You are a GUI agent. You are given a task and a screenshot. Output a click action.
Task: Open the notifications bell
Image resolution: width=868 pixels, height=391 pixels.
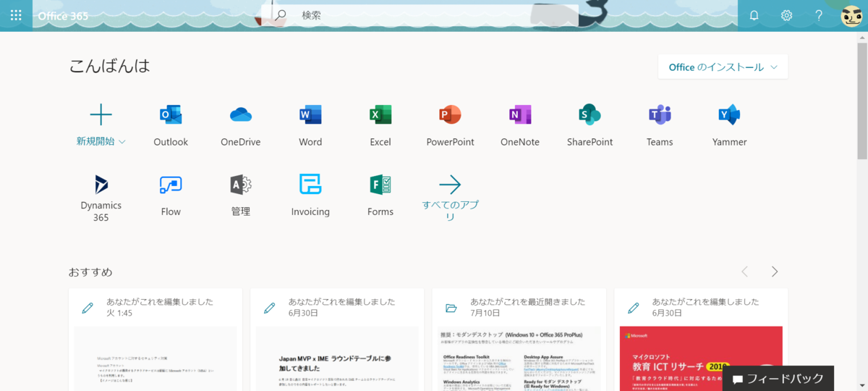pyautogui.click(x=754, y=15)
